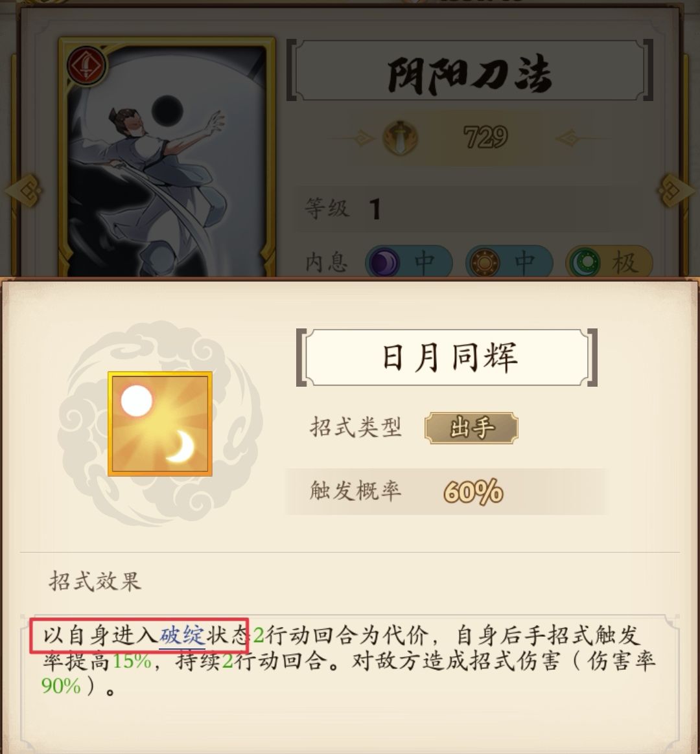Viewport: 700px width, 754px height.
Task: Click the right golden arrow navigation ornament
Action: click(x=677, y=190)
